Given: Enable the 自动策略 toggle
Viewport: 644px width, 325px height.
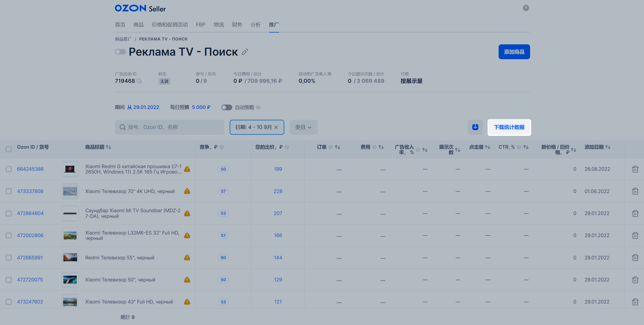Looking at the screenshot, I should [x=227, y=107].
